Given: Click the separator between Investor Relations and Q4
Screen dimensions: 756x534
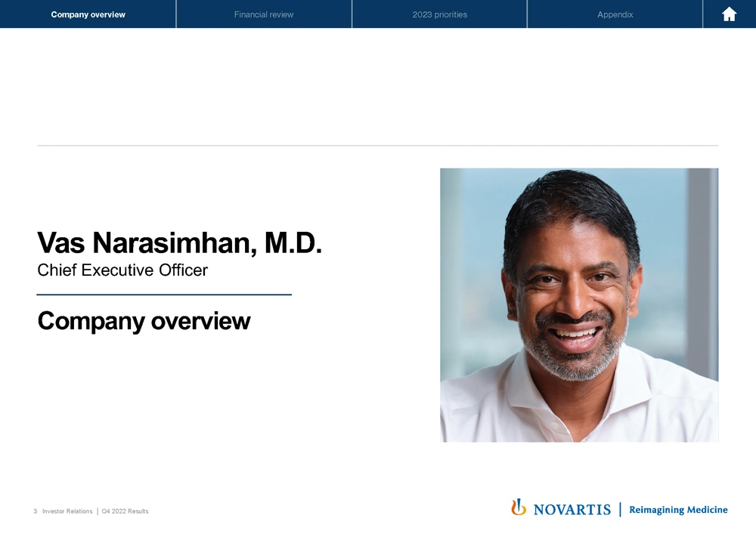Looking at the screenshot, I should [x=97, y=511].
